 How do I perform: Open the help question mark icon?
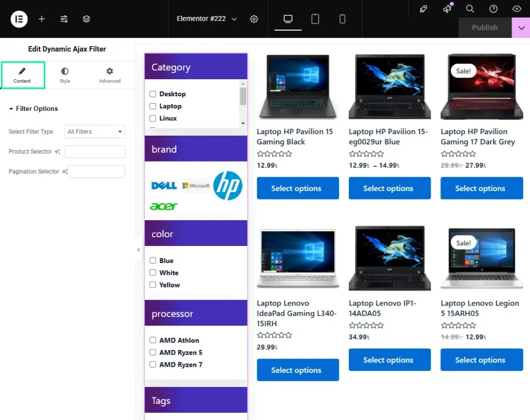(x=493, y=9)
